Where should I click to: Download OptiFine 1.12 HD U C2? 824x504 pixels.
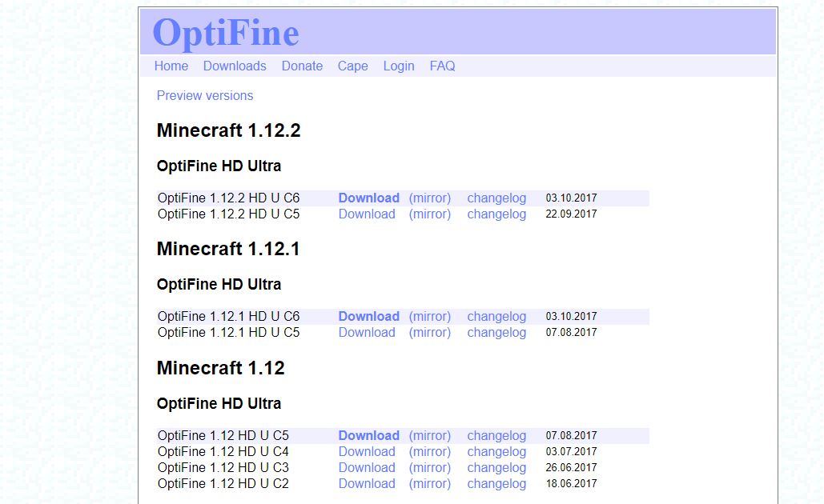367,483
